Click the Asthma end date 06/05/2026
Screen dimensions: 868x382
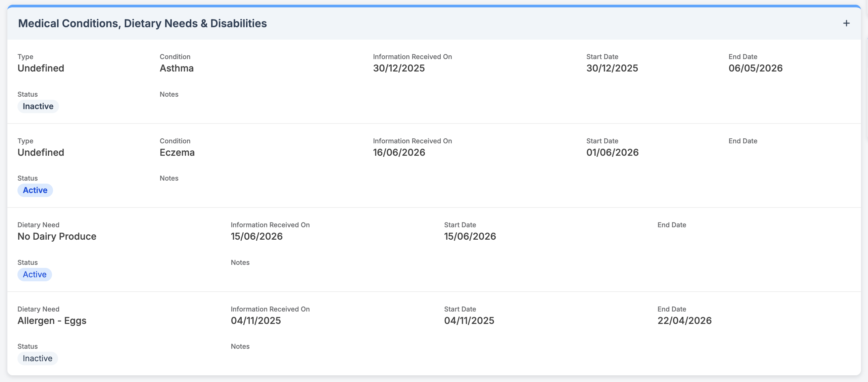pyautogui.click(x=756, y=68)
